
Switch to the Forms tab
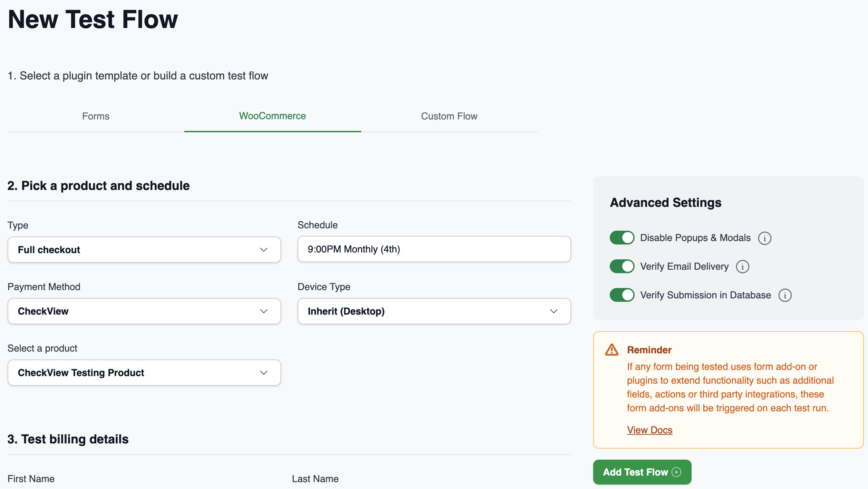click(x=96, y=116)
